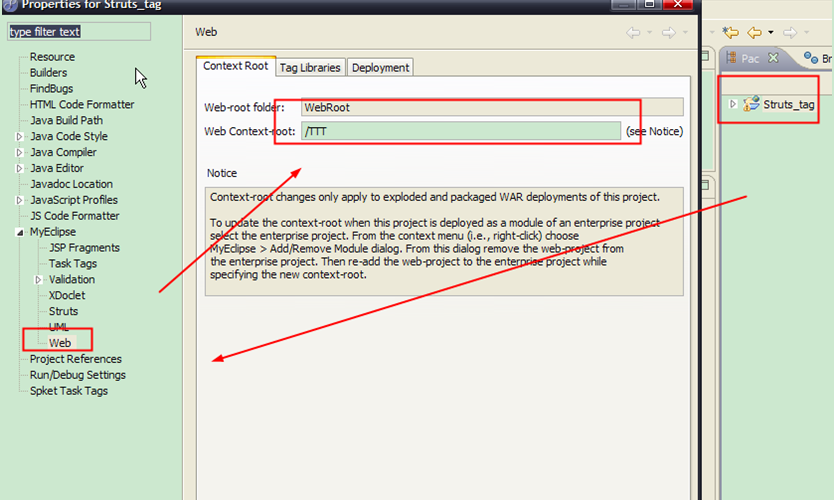This screenshot has width=834, height=500.
Task: Select Builders in the properties tree
Action: tap(48, 72)
